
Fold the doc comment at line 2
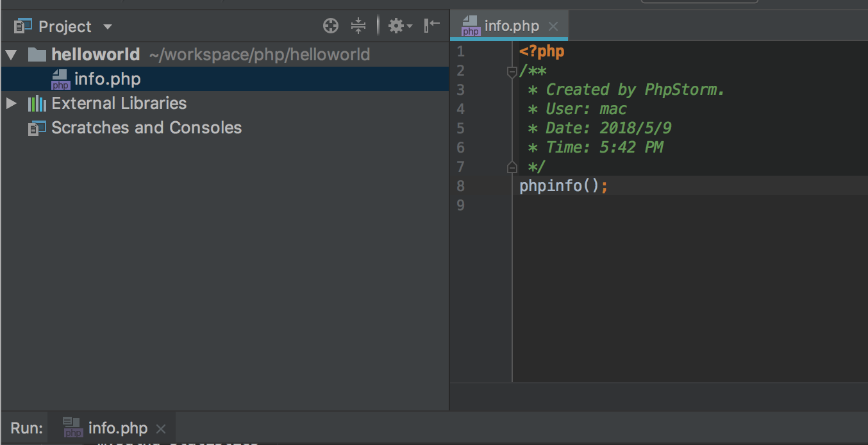512,71
